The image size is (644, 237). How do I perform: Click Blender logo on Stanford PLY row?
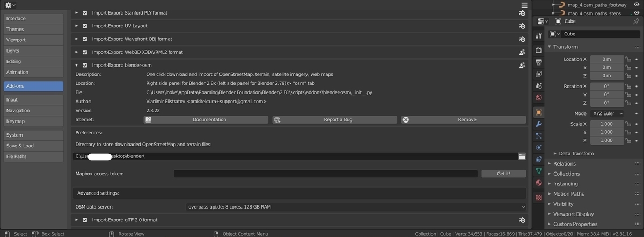point(522,12)
